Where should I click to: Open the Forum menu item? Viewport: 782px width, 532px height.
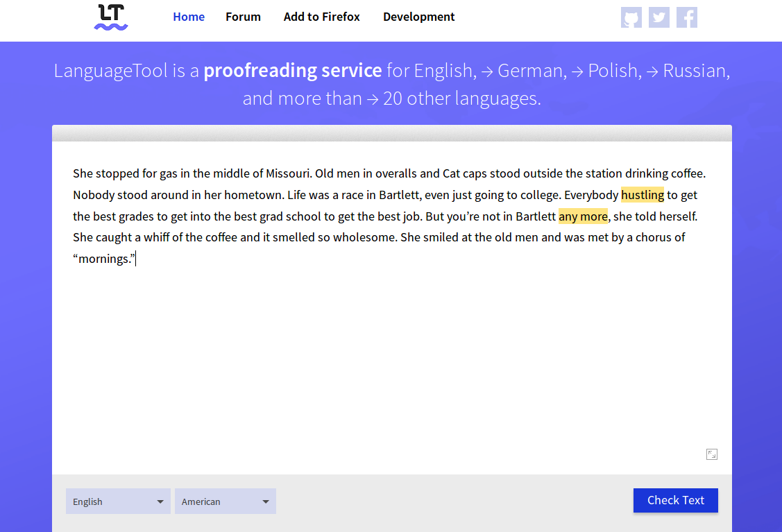coord(243,17)
